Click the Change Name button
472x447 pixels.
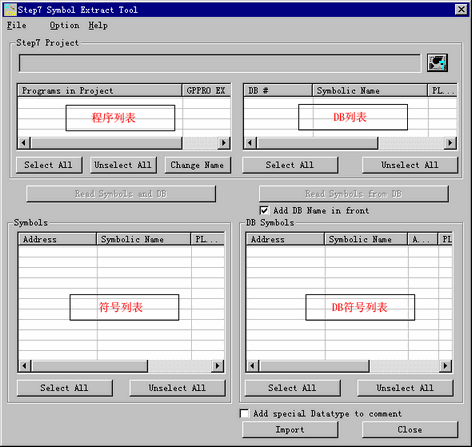pos(197,165)
